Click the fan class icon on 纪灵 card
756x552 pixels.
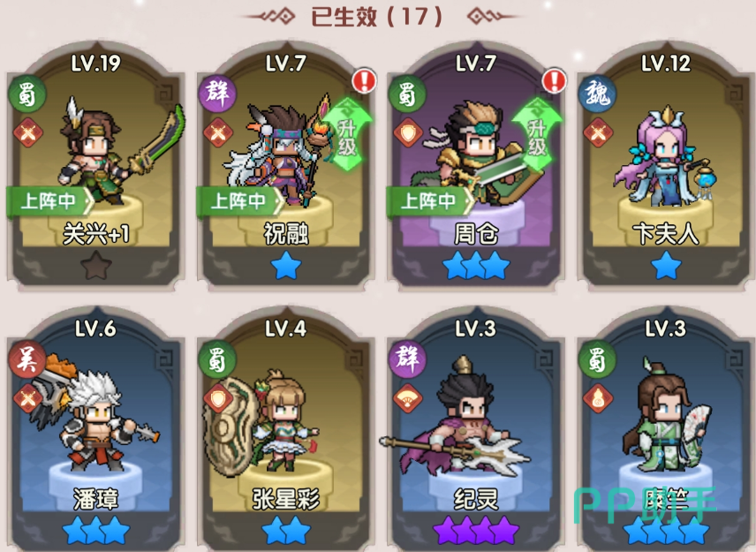[x=408, y=398]
